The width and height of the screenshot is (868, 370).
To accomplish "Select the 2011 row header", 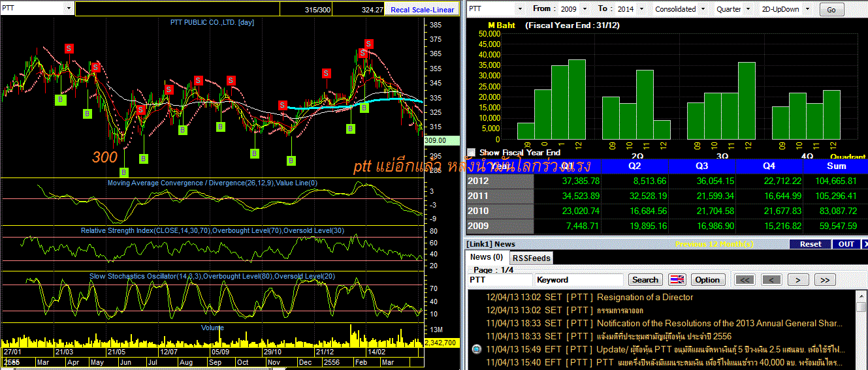I will (500, 196).
